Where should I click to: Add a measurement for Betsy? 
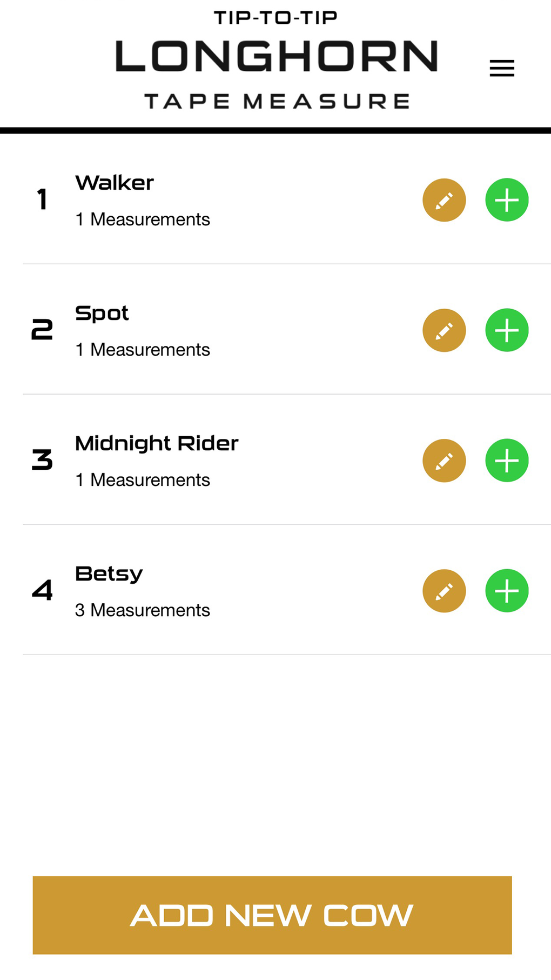point(507,591)
